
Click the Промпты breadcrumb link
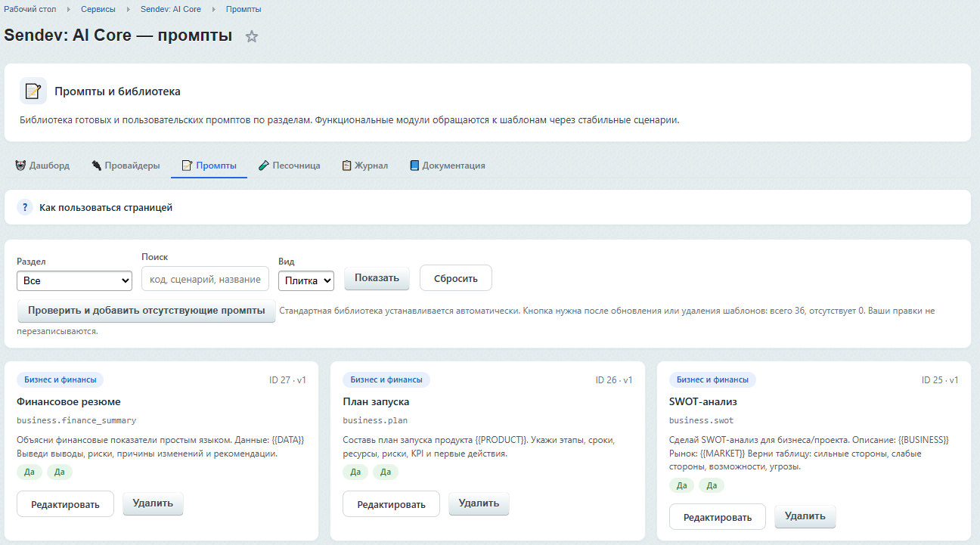click(x=243, y=9)
